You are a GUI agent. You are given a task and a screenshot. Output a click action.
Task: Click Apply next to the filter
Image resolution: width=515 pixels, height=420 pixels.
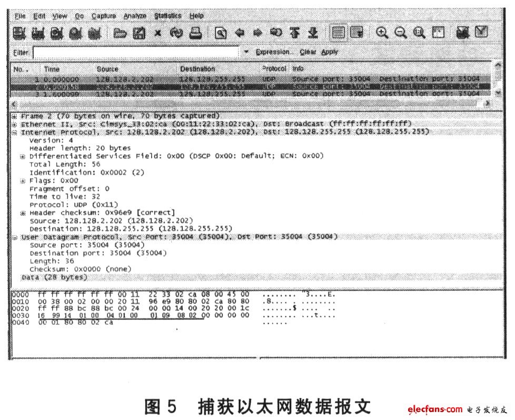[330, 52]
